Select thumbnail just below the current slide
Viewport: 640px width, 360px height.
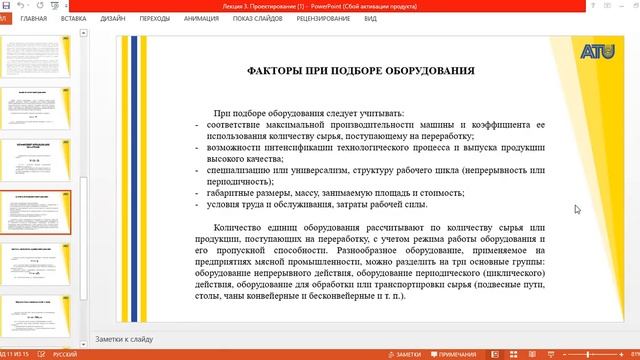pyautogui.click(x=36, y=264)
